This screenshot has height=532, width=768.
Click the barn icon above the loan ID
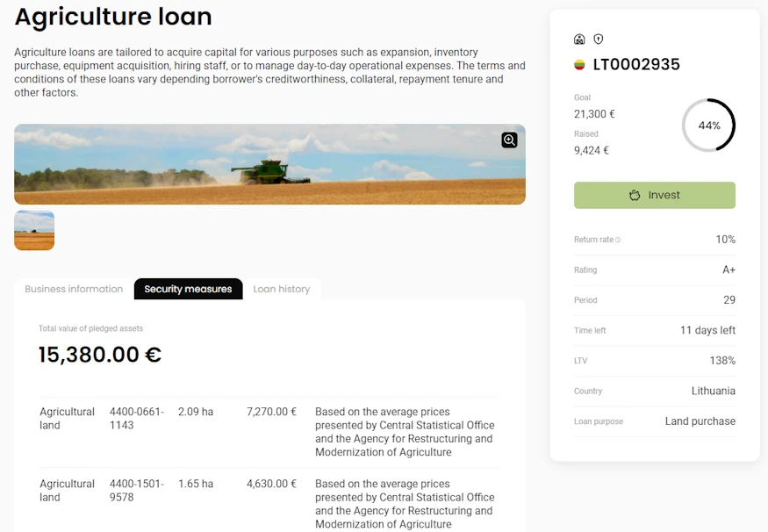point(579,40)
